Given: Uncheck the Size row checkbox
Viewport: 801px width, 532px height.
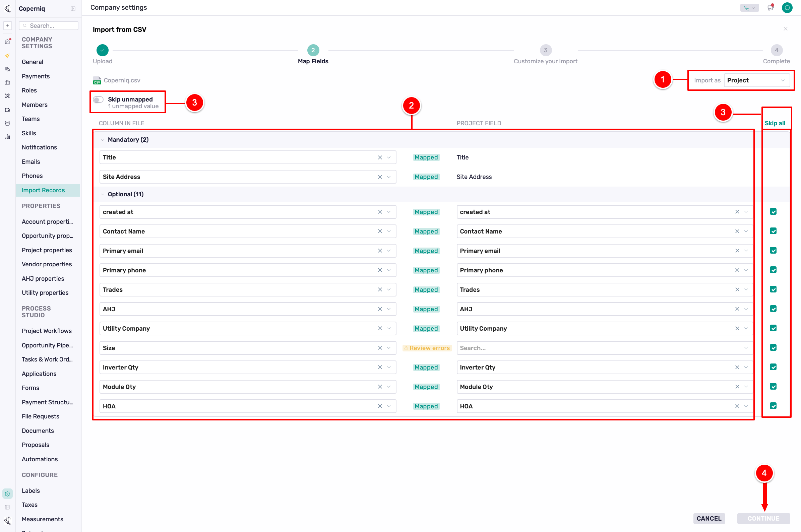Looking at the screenshot, I should 773,348.
